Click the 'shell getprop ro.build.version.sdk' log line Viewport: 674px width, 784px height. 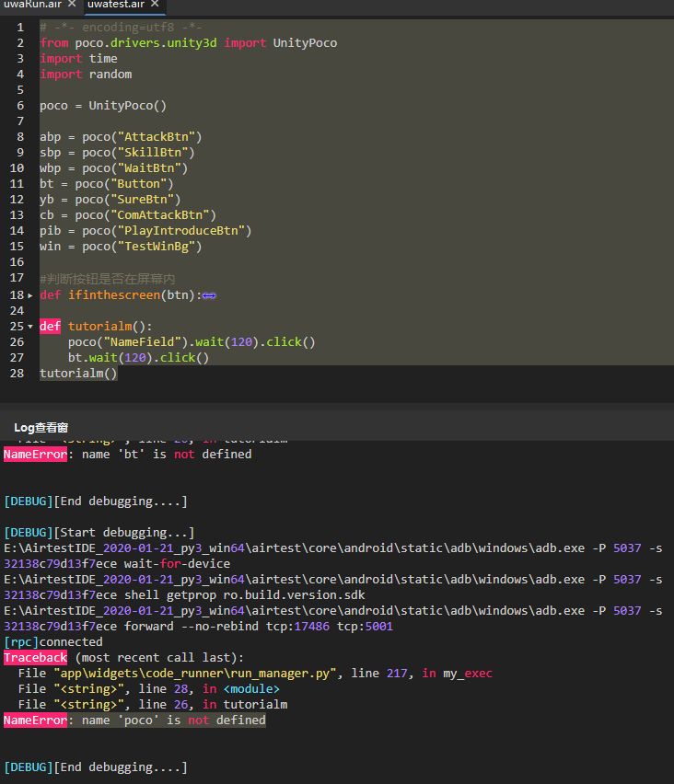point(184,595)
